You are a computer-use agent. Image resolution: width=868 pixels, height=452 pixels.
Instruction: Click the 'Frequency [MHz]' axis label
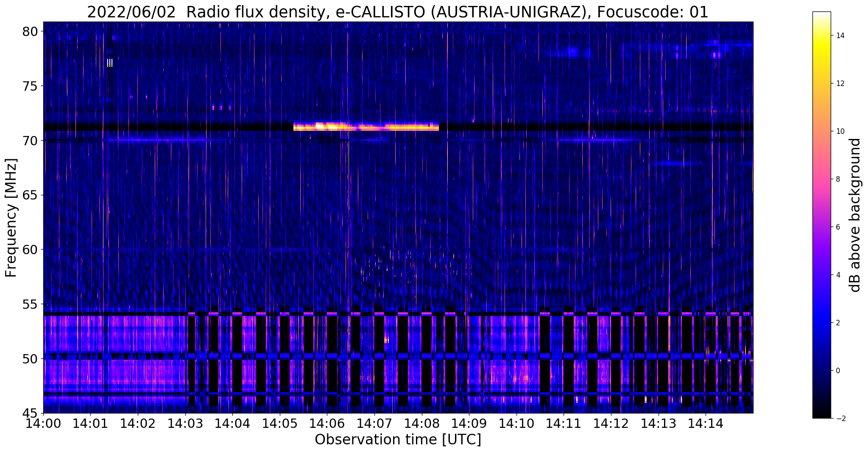[x=11, y=218]
